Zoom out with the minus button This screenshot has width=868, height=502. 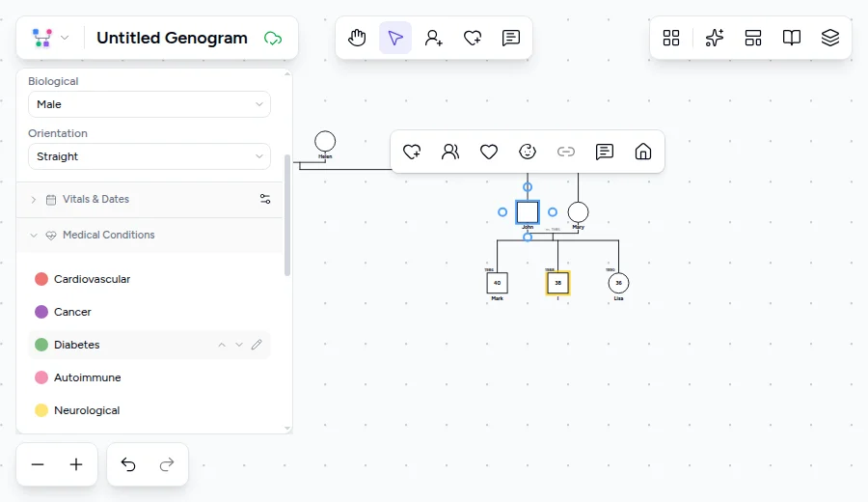pos(38,464)
